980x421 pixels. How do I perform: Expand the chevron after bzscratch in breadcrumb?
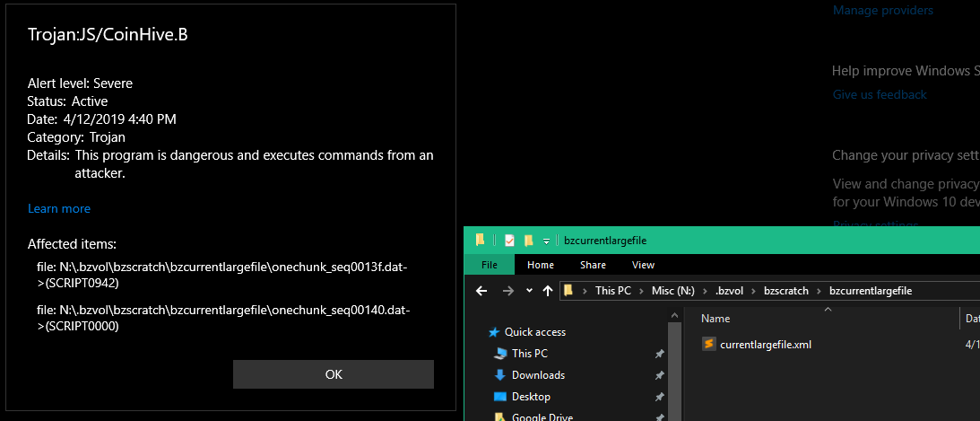tap(819, 291)
